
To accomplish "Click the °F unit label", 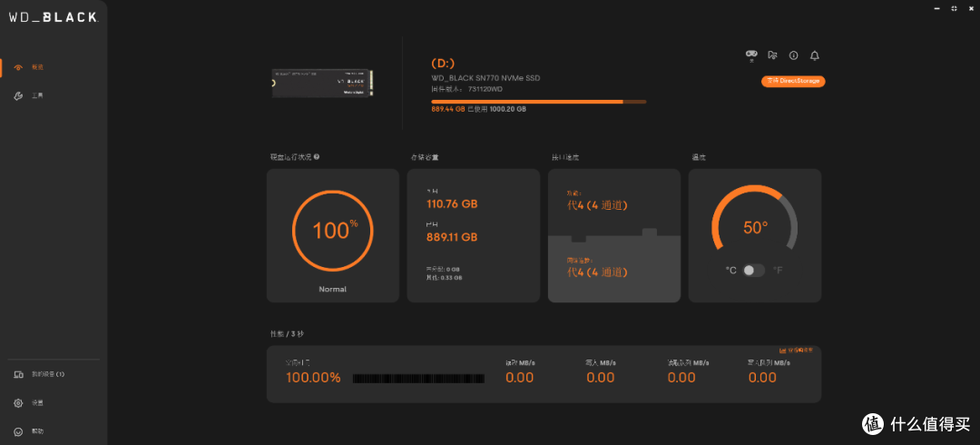I will click(x=779, y=271).
